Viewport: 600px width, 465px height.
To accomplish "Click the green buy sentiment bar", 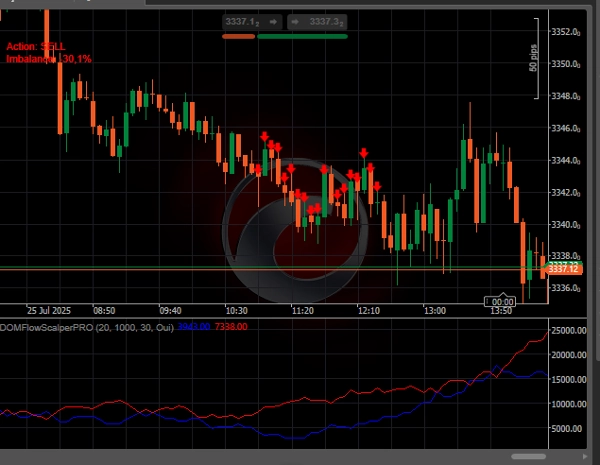I will [x=302, y=36].
